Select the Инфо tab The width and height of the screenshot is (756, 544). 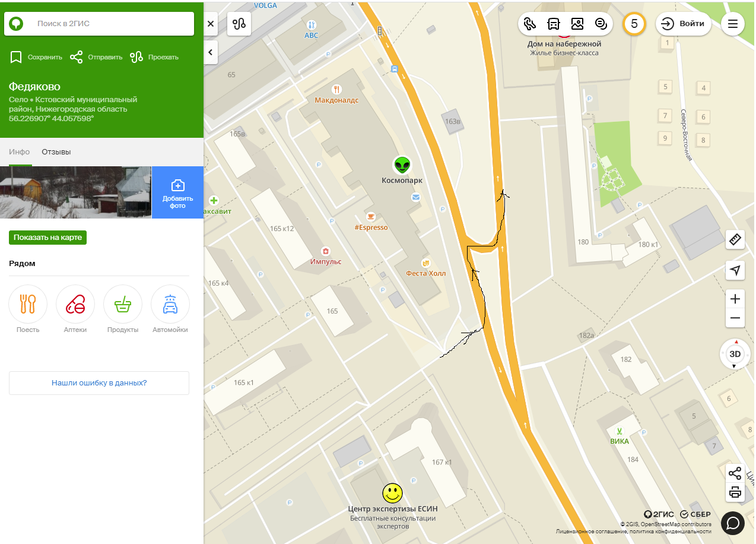(x=20, y=152)
